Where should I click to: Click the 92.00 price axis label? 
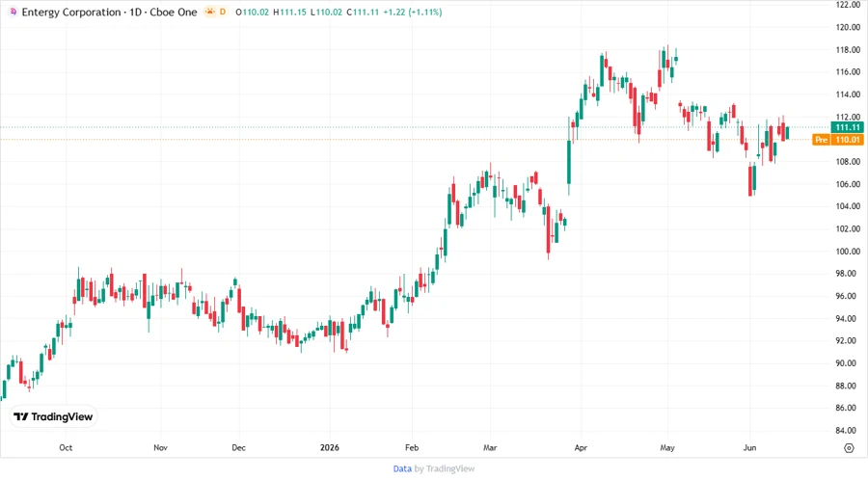[x=848, y=340]
